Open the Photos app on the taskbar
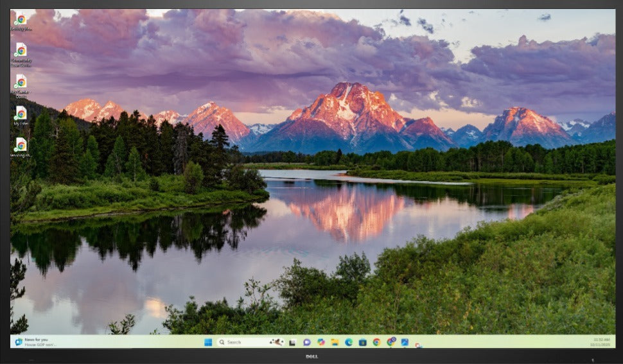Viewport: 623px width, 364px height. pyautogui.click(x=405, y=342)
